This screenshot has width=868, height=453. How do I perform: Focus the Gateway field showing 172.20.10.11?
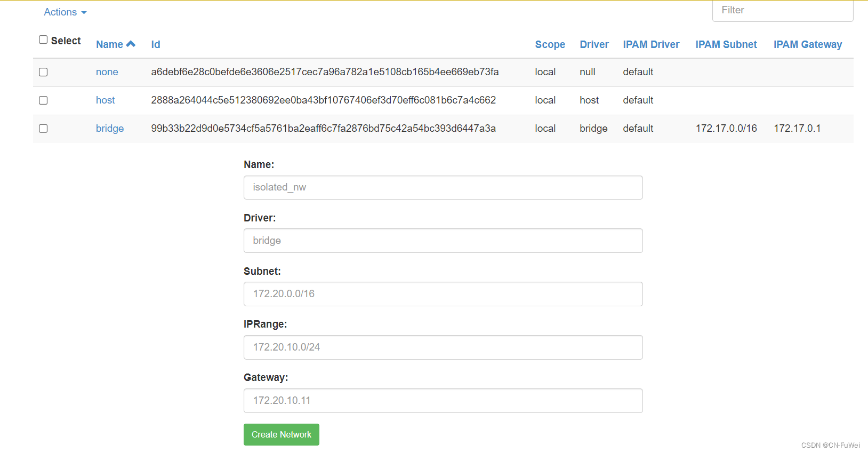tap(443, 401)
